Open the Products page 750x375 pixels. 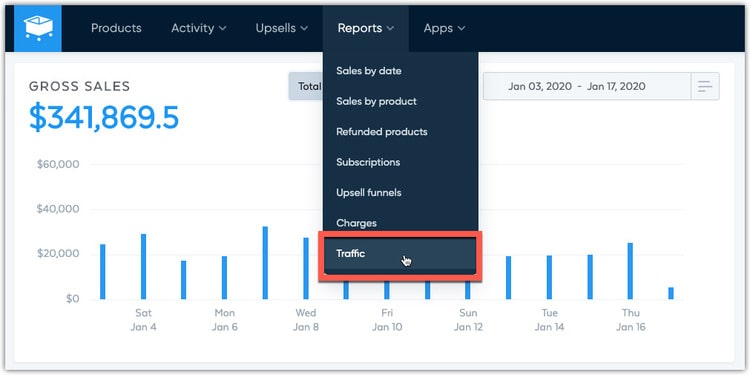pos(116,28)
